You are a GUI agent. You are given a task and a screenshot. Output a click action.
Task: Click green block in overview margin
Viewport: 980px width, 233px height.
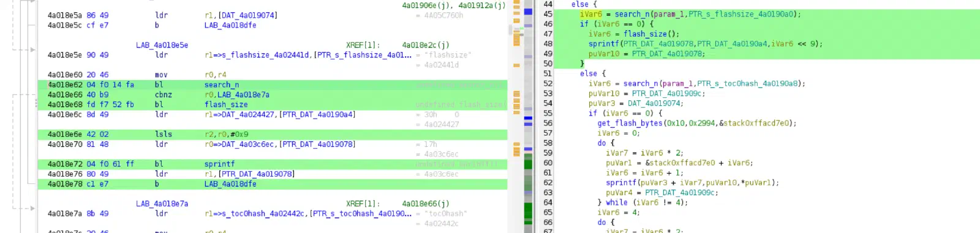click(529, 163)
